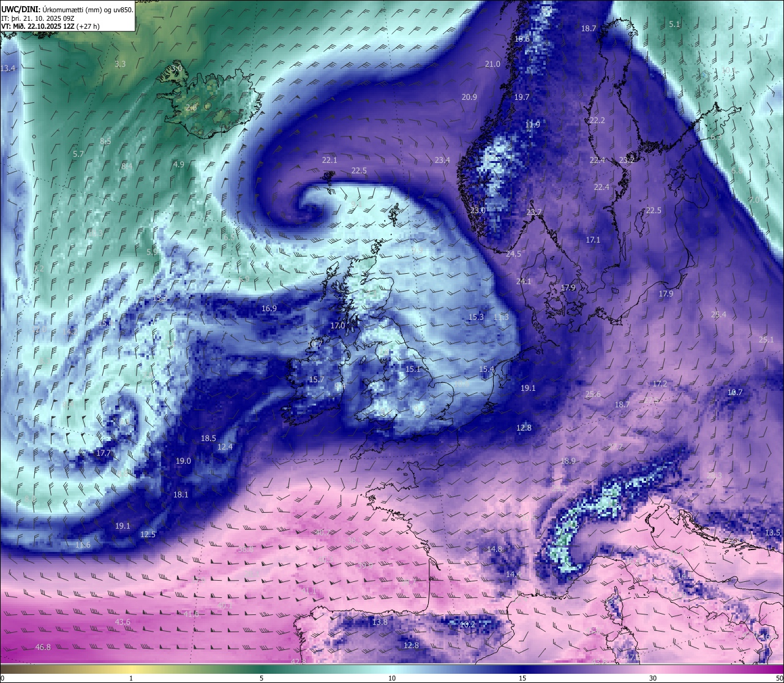
Task: Click the 'VT: Mið. 22.10.2025 12Z (+27 h)' line
Action: 50,26
